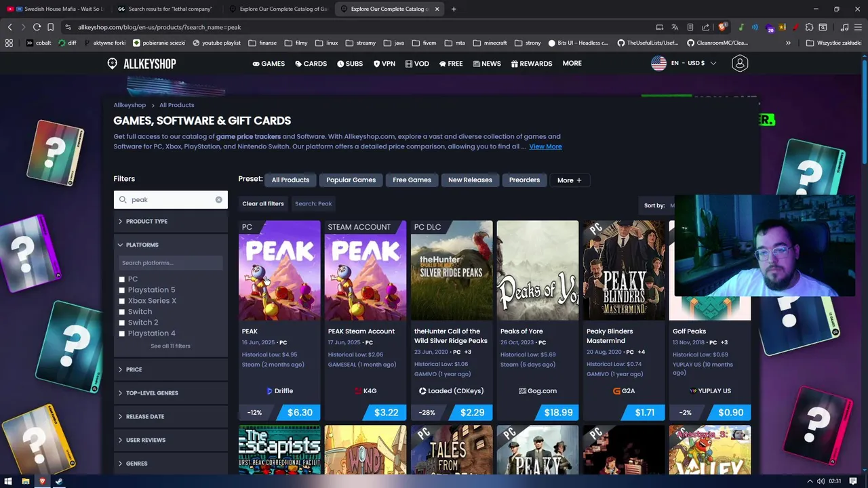
Task: Open the VPN menu
Action: coord(384,64)
